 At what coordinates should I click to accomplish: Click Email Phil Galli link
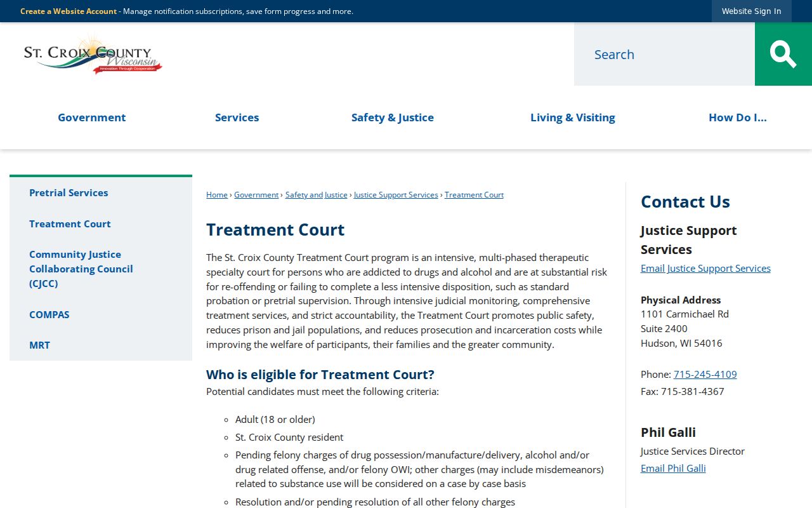(673, 468)
